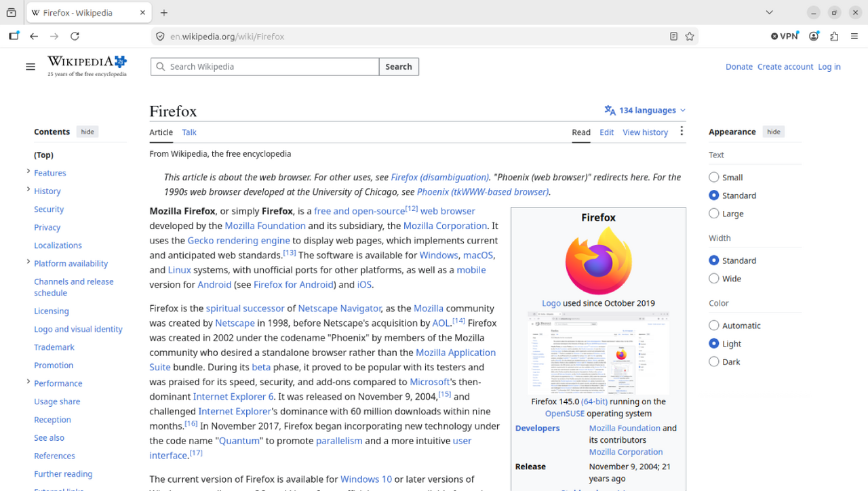Expand the Features section in contents
The image size is (868, 491).
point(28,172)
